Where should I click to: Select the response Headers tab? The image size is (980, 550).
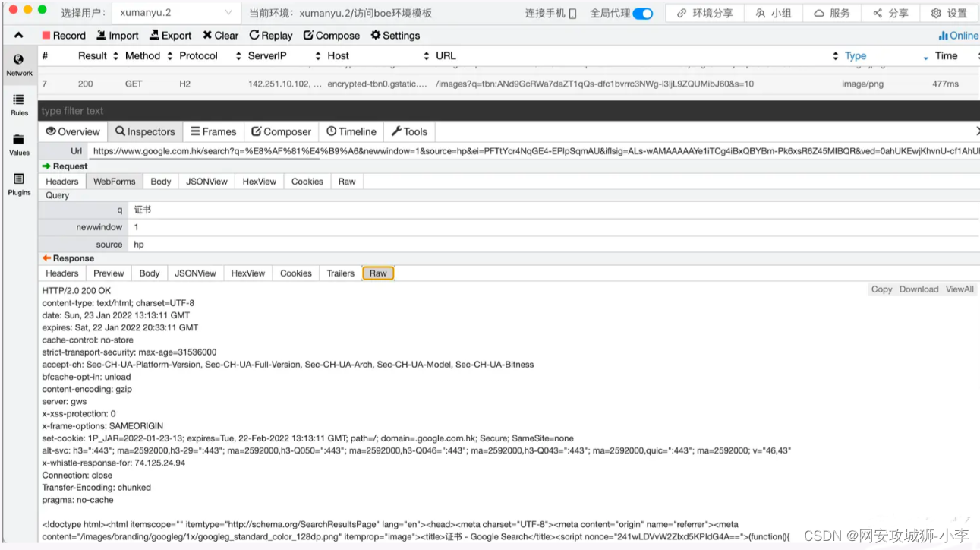(62, 273)
